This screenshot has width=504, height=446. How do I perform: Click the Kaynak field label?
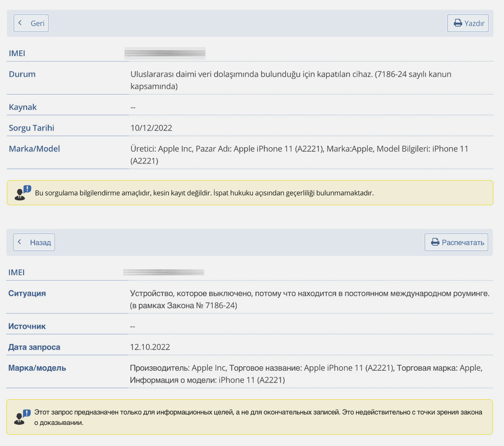(23, 107)
